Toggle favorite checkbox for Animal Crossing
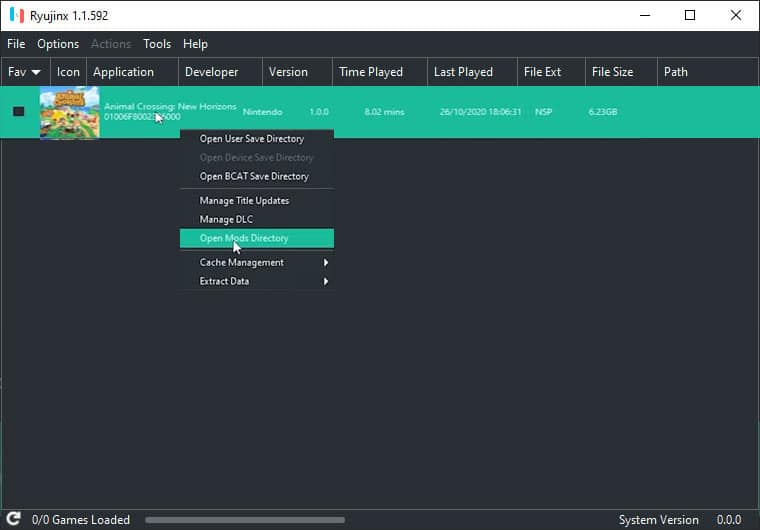760x530 pixels. coord(18,112)
